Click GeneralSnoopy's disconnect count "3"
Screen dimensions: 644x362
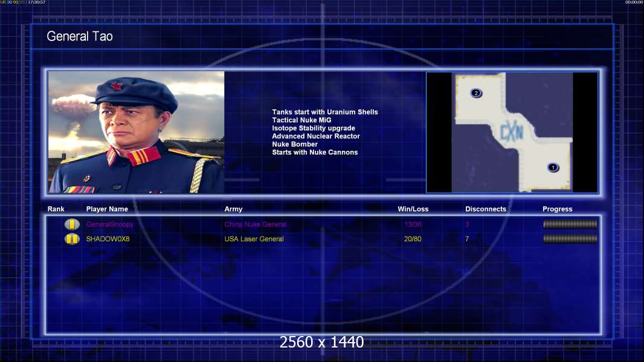[467, 224]
